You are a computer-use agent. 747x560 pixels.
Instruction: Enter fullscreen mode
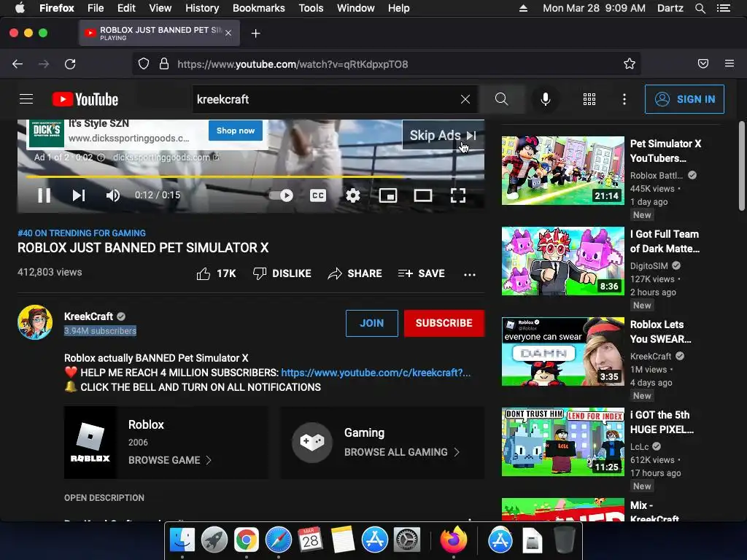(x=458, y=195)
